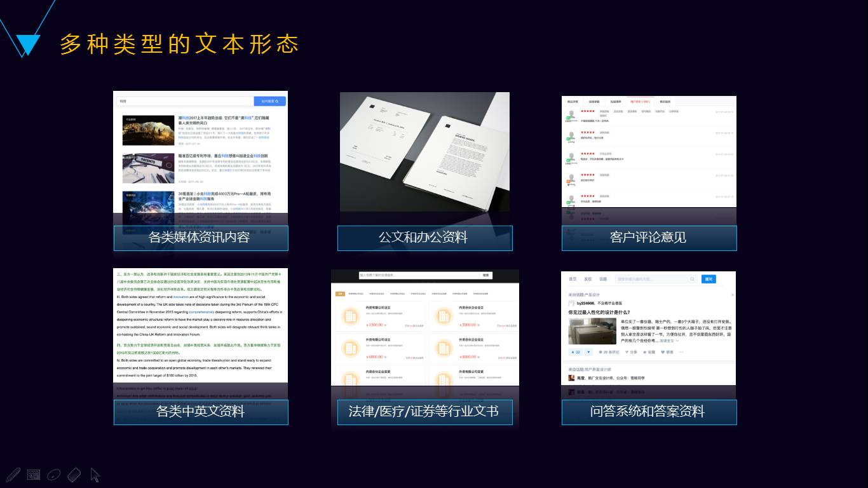Image resolution: width=868 pixels, height=488 pixels.
Task: Click the 客户评论意见 label
Action: click(x=649, y=238)
